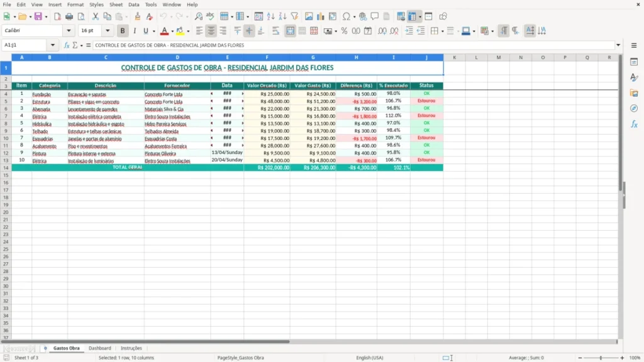Image resolution: width=644 pixels, height=362 pixels.
Task: Toggle Bold formatting
Action: pyautogui.click(x=123, y=31)
